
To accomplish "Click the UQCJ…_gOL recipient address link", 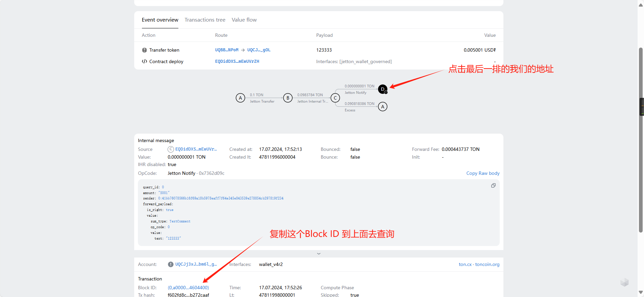I will tap(259, 50).
